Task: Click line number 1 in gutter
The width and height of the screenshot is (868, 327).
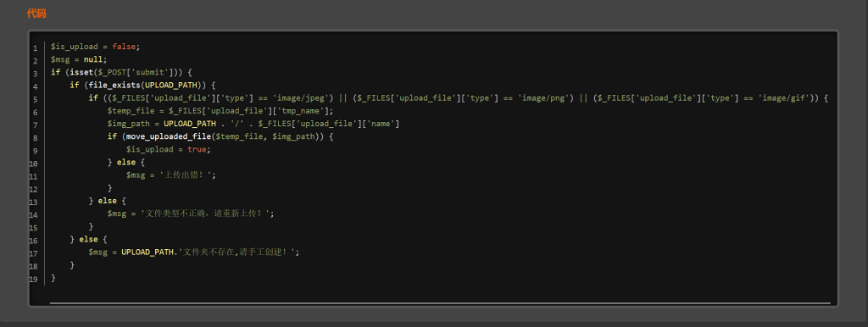Action: coord(36,48)
